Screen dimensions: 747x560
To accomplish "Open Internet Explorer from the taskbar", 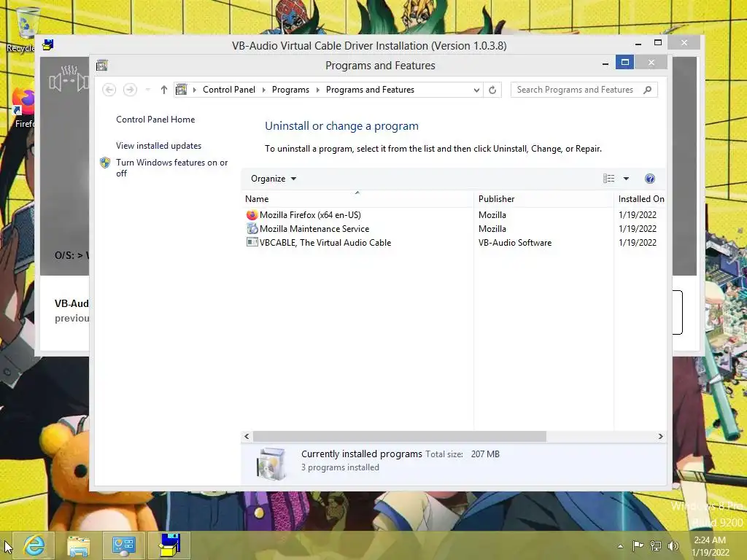I will coord(34,545).
